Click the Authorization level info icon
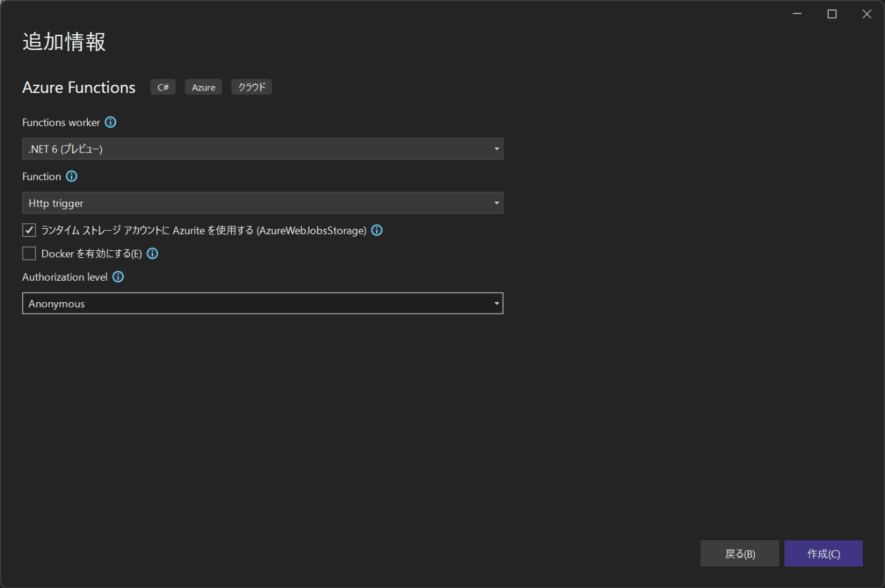This screenshot has width=885, height=588. 118,277
